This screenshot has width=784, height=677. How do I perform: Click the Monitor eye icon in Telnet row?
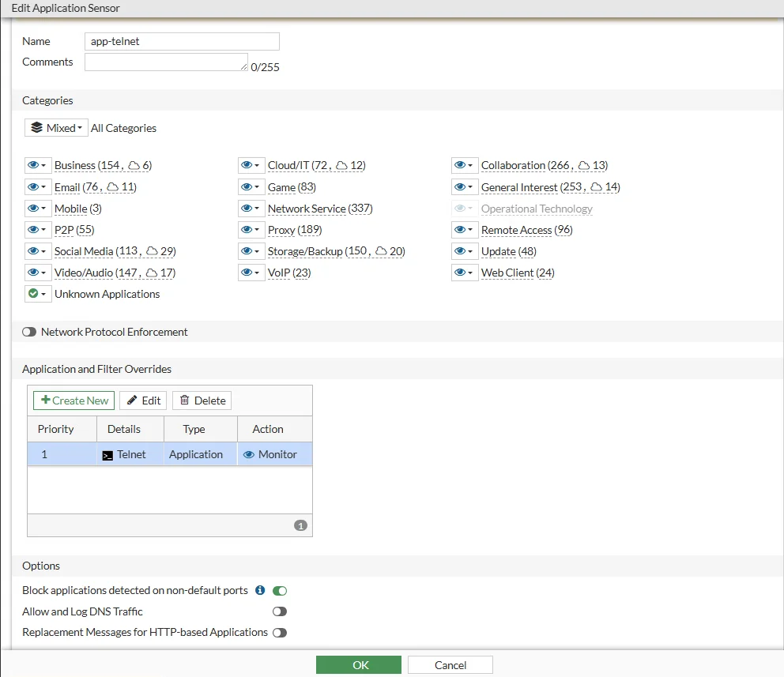coord(249,455)
